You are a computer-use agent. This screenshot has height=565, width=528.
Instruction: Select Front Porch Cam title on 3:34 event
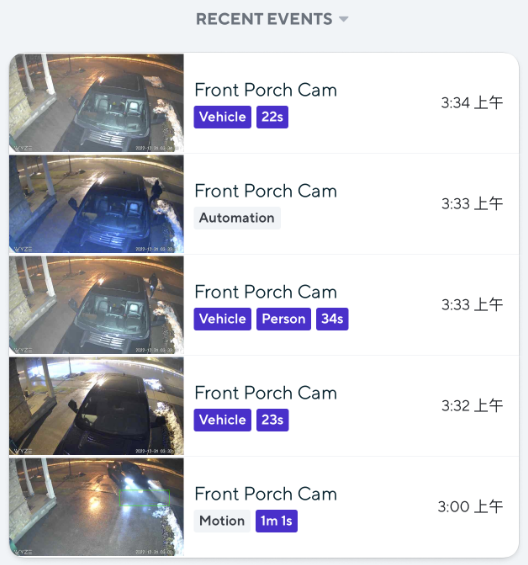(266, 90)
